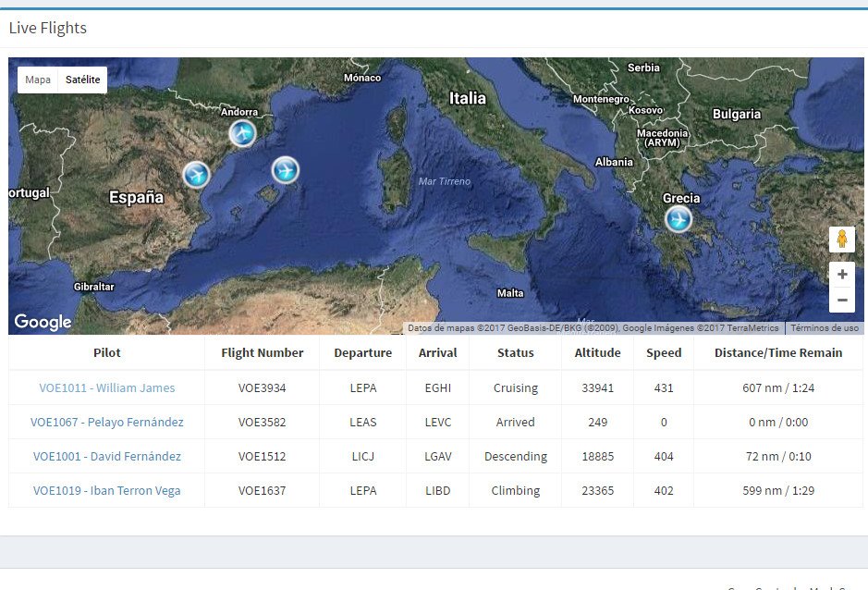The image size is (868, 590).
Task: Click remaining distance 72 nm / 0:10
Action: pyautogui.click(x=778, y=457)
